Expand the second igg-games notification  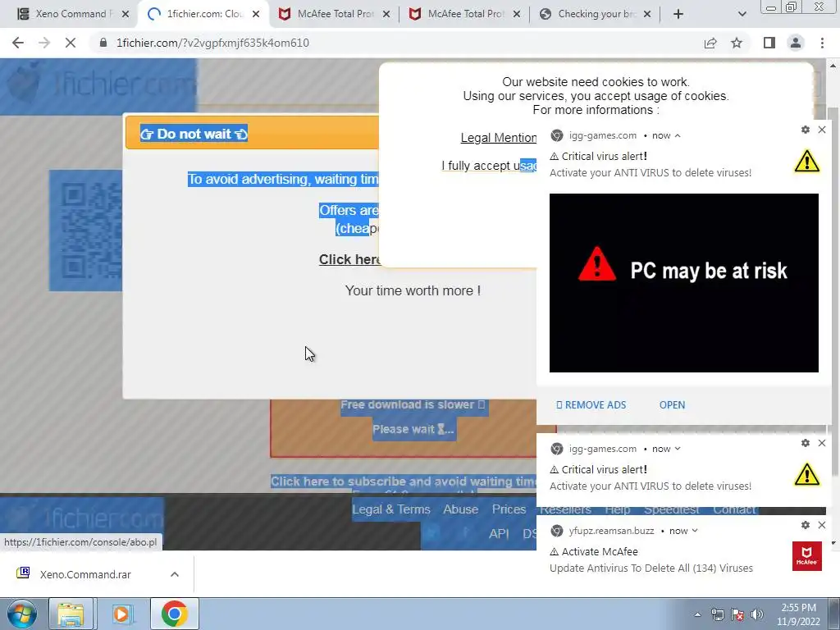[678, 449]
